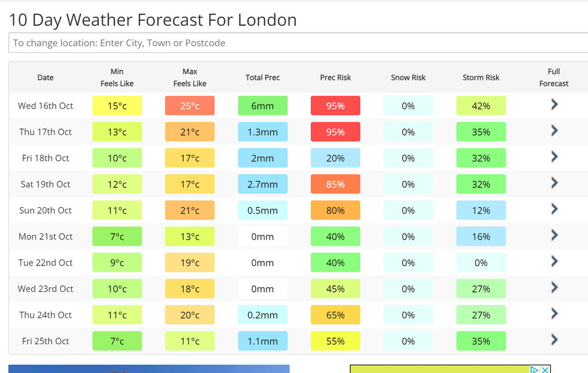588x373 pixels.
Task: Open full forecast arrow for Sun 20th Oct
Action: point(554,209)
